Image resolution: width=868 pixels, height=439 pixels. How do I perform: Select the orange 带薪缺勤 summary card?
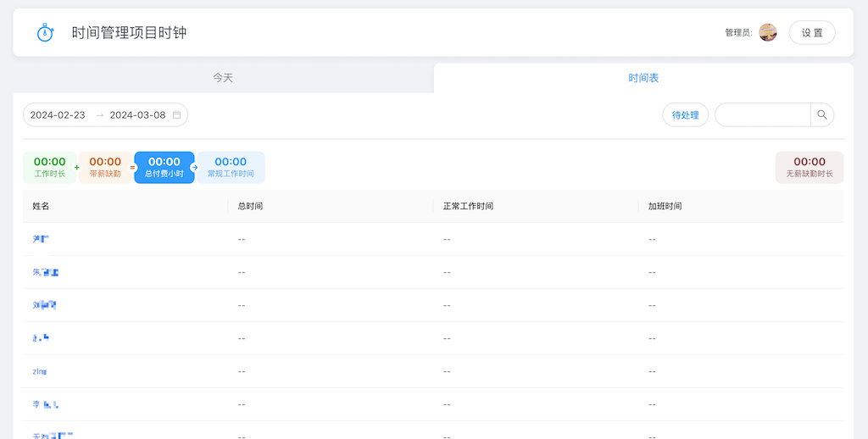pyautogui.click(x=105, y=167)
